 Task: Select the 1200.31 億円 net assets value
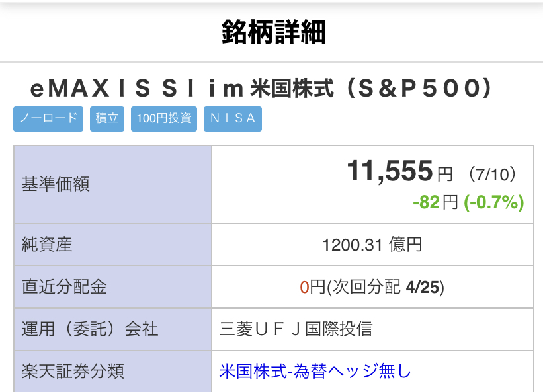372,245
